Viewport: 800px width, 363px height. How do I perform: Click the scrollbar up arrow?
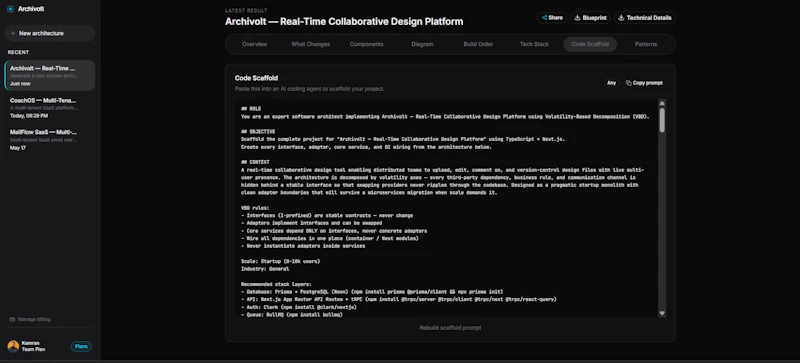tap(662, 103)
